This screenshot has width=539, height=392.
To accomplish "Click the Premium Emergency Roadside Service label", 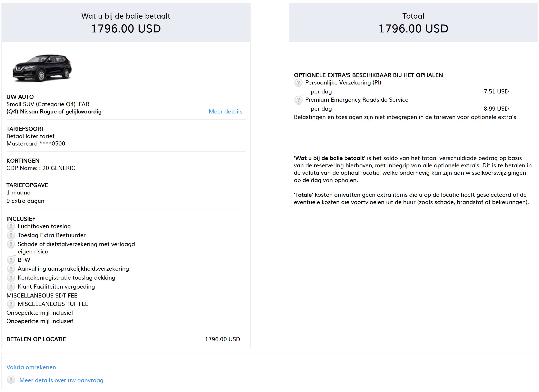I will [357, 100].
